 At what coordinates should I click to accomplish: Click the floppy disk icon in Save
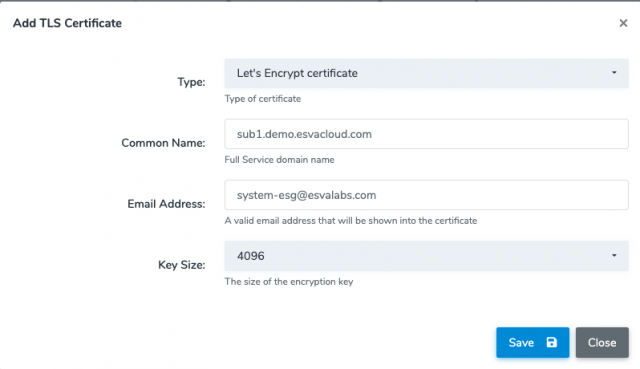pyautogui.click(x=551, y=342)
